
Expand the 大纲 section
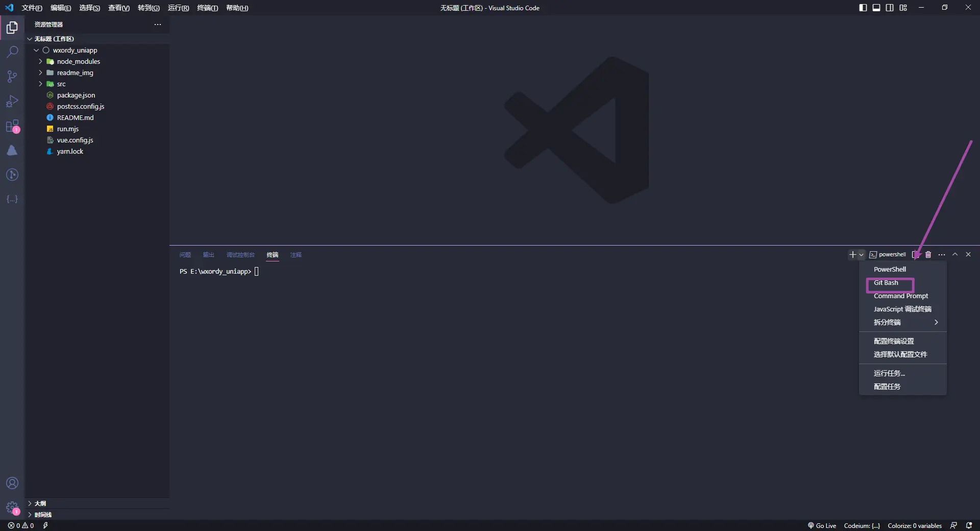tap(97, 503)
